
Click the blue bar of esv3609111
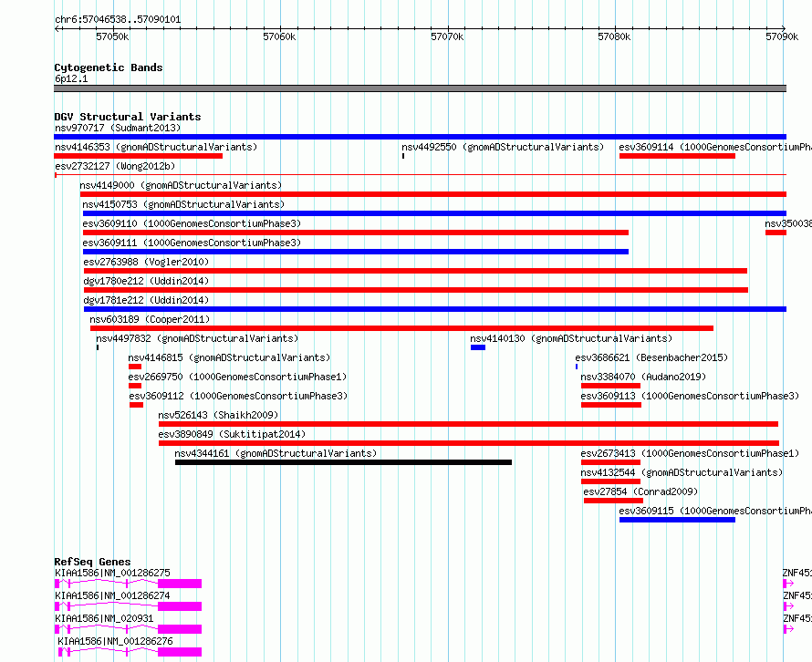[356, 252]
